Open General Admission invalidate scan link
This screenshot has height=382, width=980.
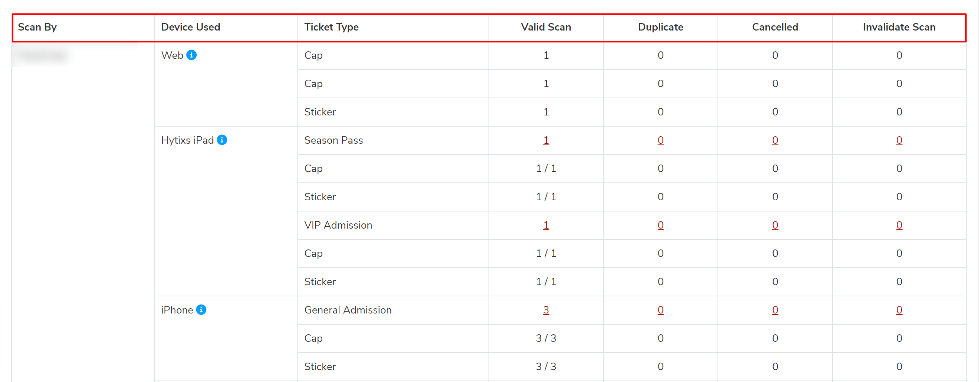coord(899,310)
